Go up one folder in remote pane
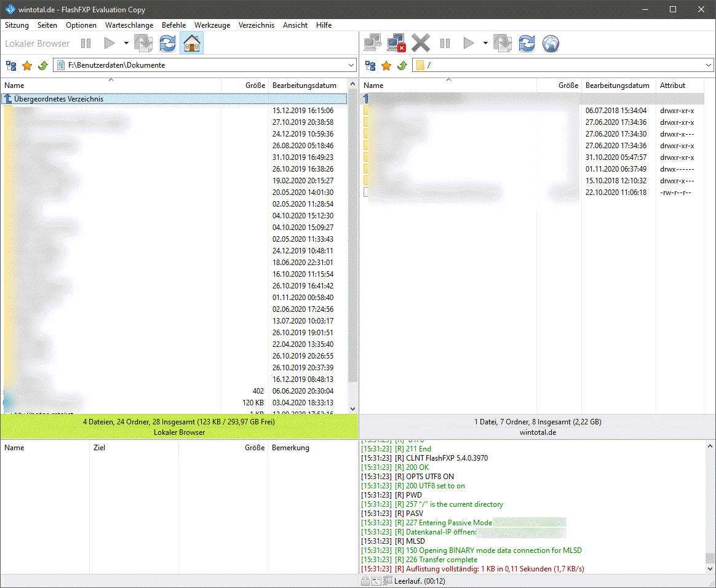This screenshot has width=716, height=588. coord(402,66)
